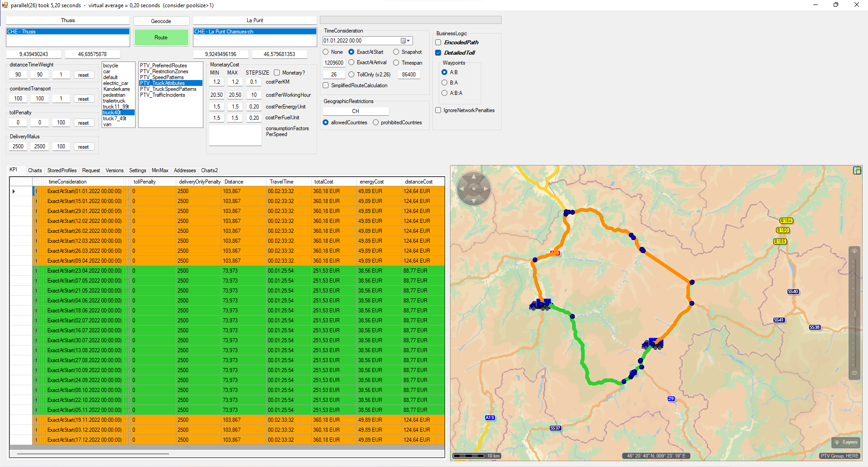Uncheck the DetailedToll checkbox
The image size is (868, 467).
[x=438, y=53]
